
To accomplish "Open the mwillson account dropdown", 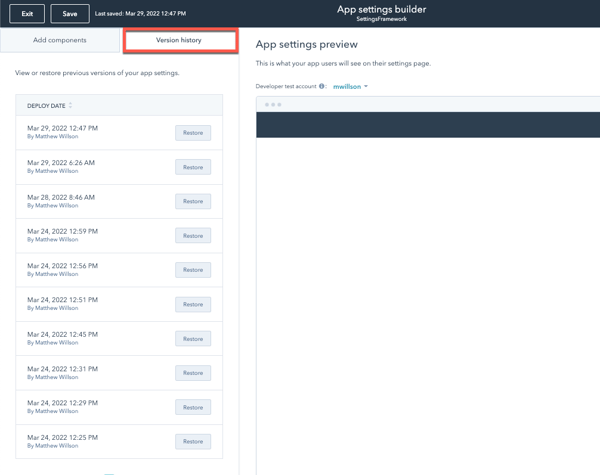I will tap(350, 87).
